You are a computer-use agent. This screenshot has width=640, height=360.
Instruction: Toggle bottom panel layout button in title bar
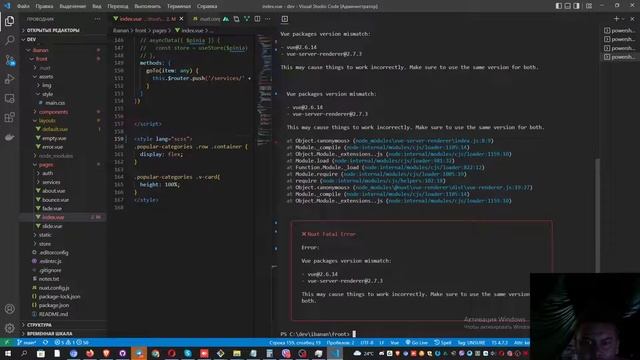[x=568, y=6]
